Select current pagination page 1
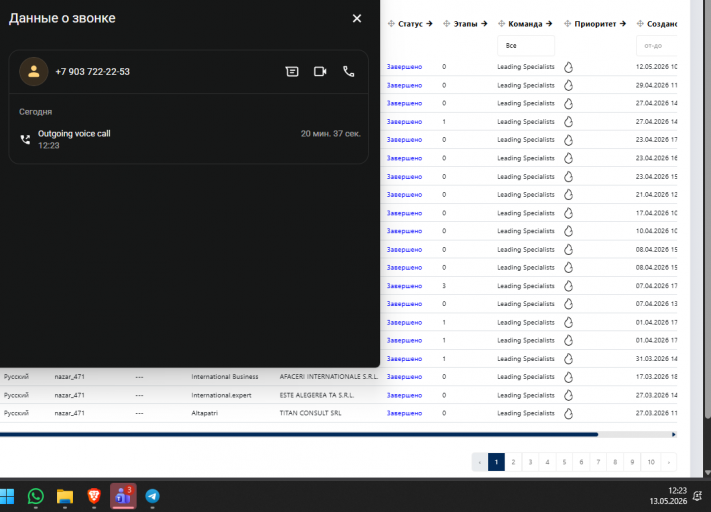711x512 pixels. pos(496,462)
